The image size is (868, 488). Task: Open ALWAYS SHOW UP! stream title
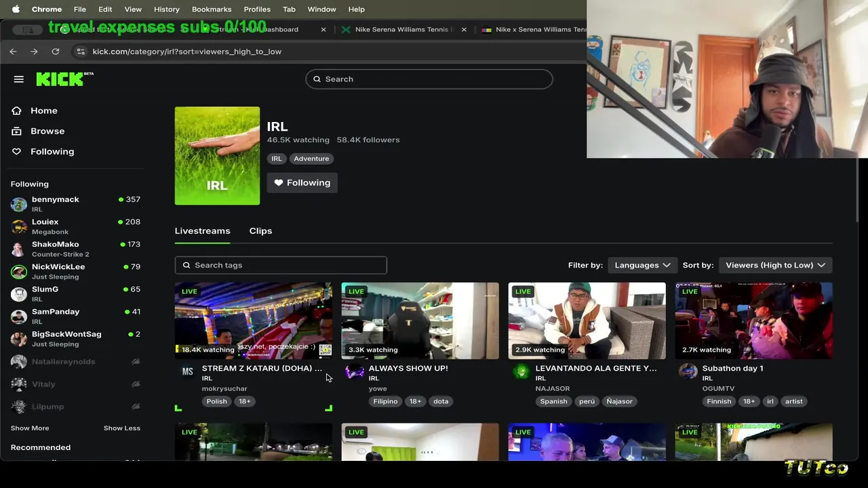(x=408, y=368)
